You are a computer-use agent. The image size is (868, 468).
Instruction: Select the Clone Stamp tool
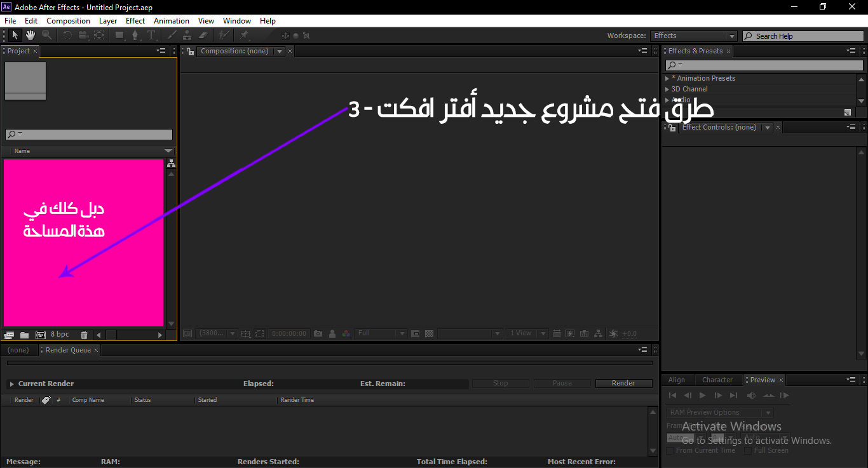pyautogui.click(x=187, y=36)
